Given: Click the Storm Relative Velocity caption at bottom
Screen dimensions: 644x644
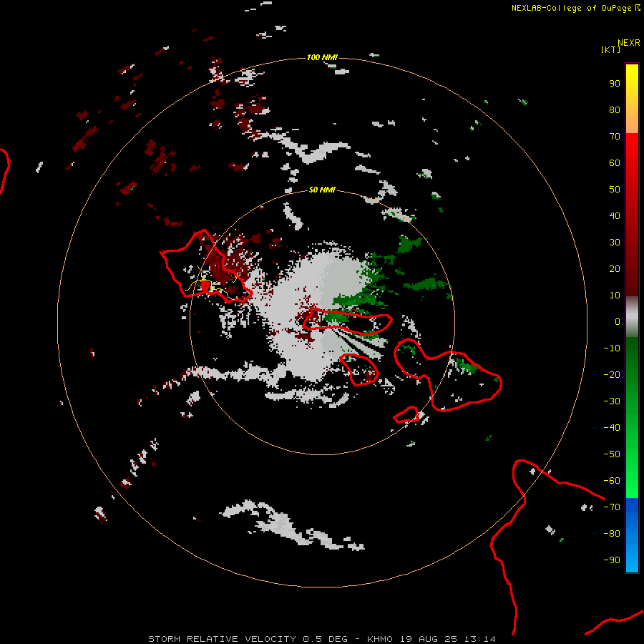Looking at the screenshot, I should [x=322, y=639].
